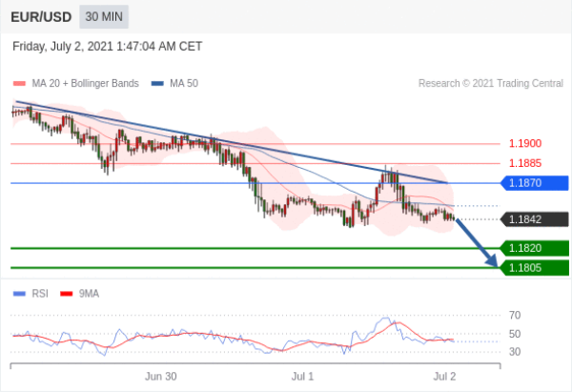Click the green 1.1820 support price tag
This screenshot has width=572, height=392.
535,248
